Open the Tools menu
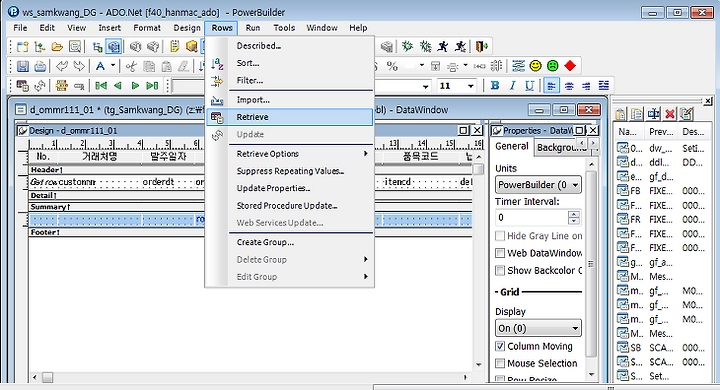This screenshot has width=720, height=390. click(284, 28)
